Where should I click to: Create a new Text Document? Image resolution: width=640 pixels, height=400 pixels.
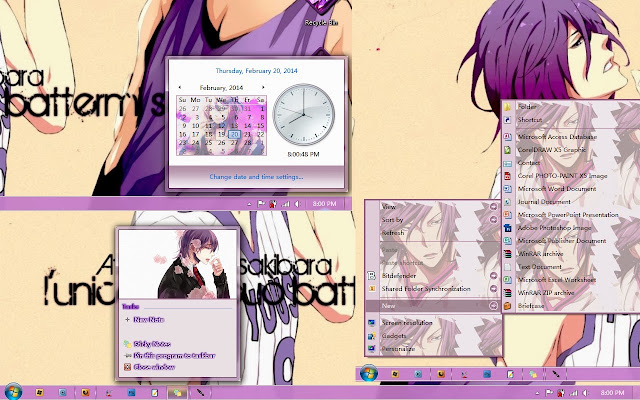(571, 267)
